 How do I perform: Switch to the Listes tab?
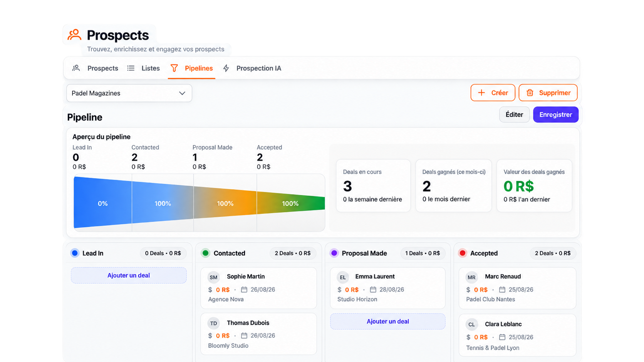tap(144, 68)
